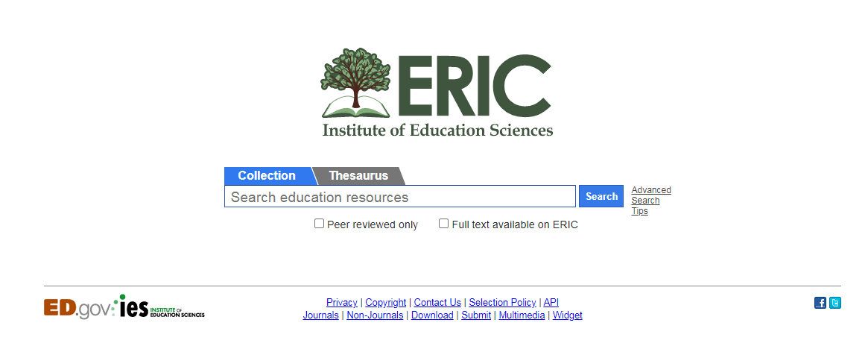View the Selection Policy link
The image size is (868, 352).
502,303
